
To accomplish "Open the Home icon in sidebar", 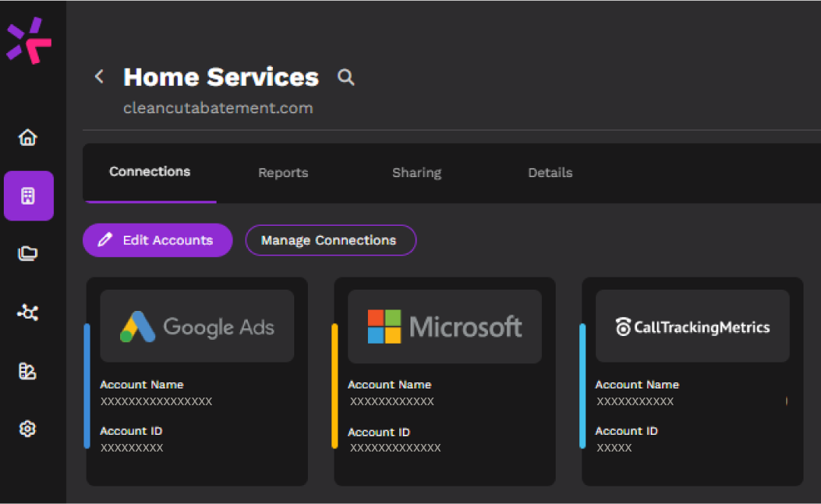I will click(x=28, y=137).
